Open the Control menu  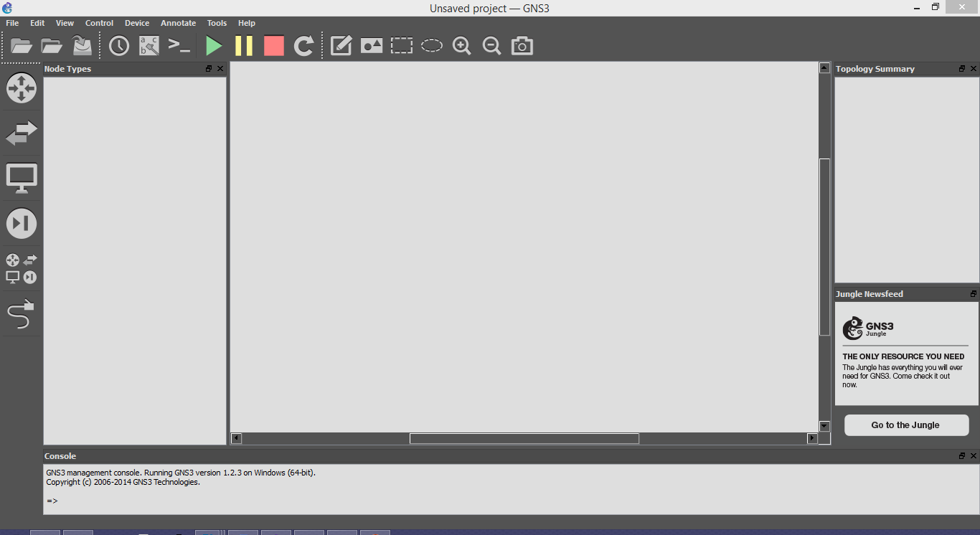coord(99,23)
